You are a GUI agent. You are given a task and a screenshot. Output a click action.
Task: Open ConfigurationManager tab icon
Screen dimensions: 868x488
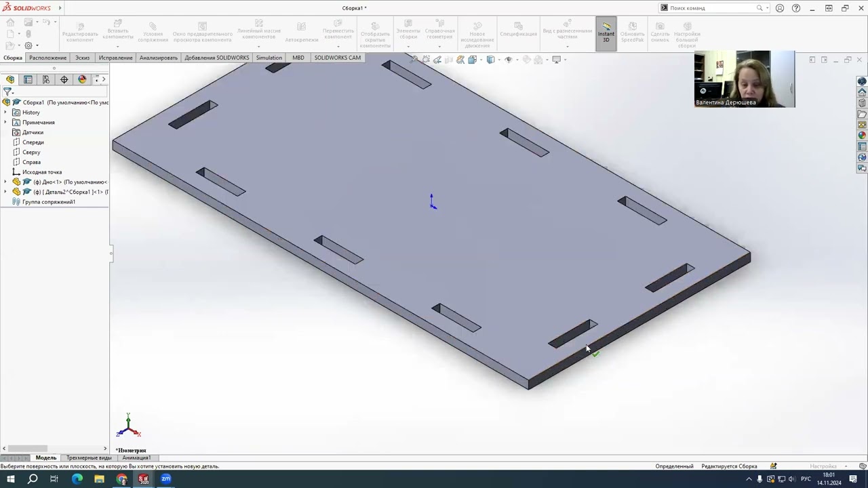(x=46, y=79)
